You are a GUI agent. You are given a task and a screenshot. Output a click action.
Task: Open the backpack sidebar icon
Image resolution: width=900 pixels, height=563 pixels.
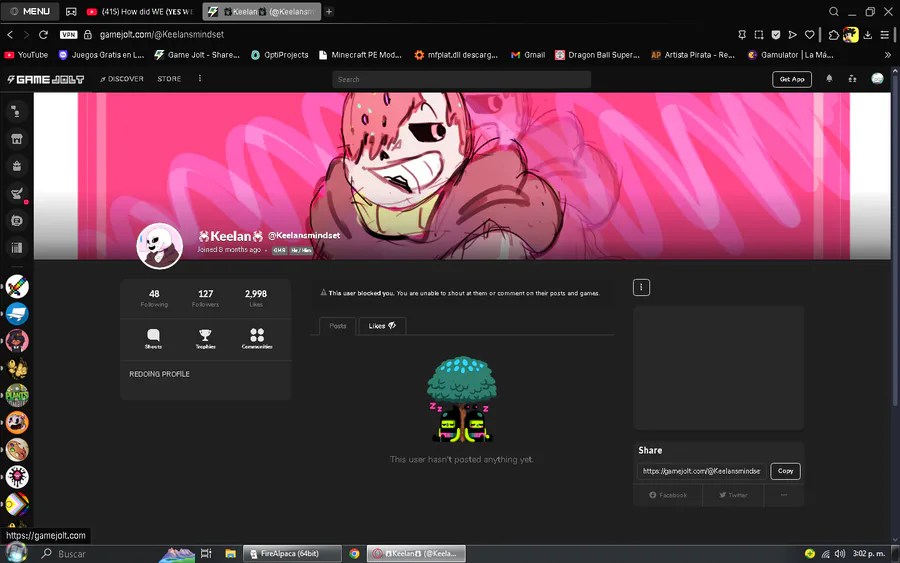(17, 166)
